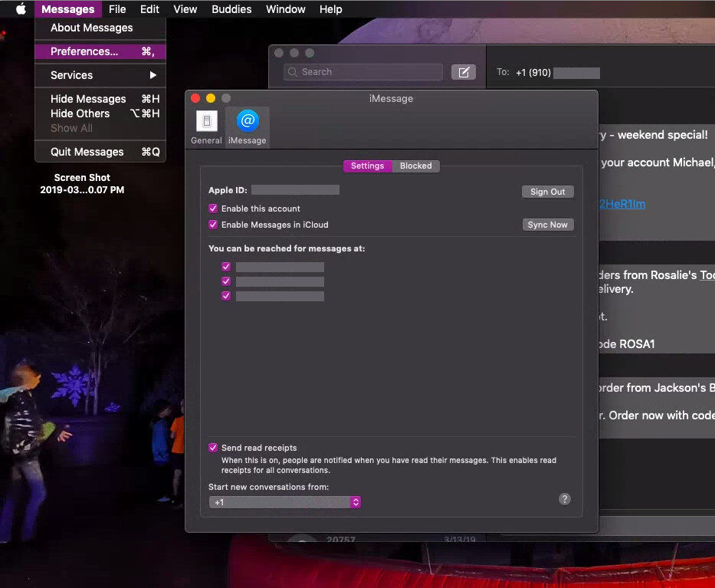715x588 pixels.
Task: Uncheck the first reachable address checkbox
Action: pos(226,267)
